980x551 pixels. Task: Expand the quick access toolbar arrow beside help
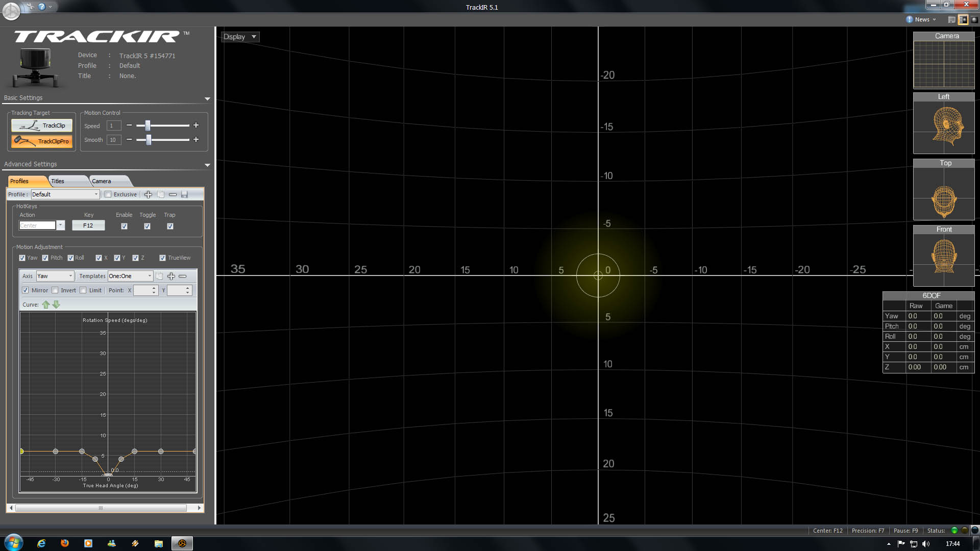click(x=50, y=7)
